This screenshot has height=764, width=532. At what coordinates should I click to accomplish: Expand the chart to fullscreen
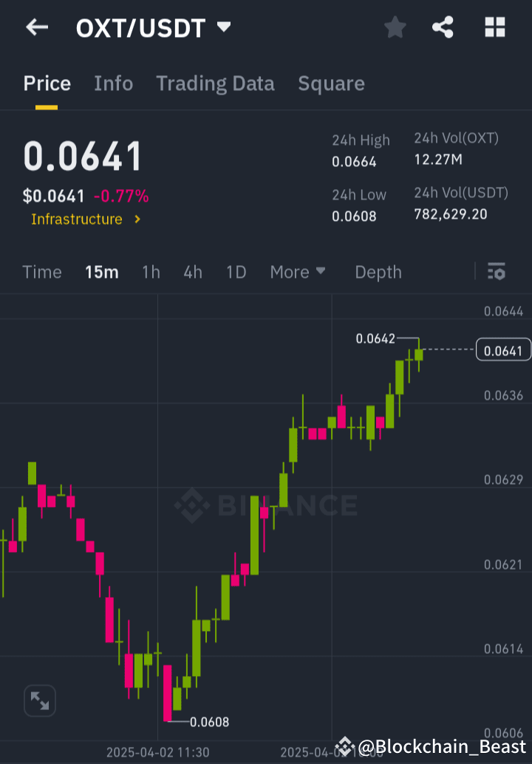[x=39, y=700]
